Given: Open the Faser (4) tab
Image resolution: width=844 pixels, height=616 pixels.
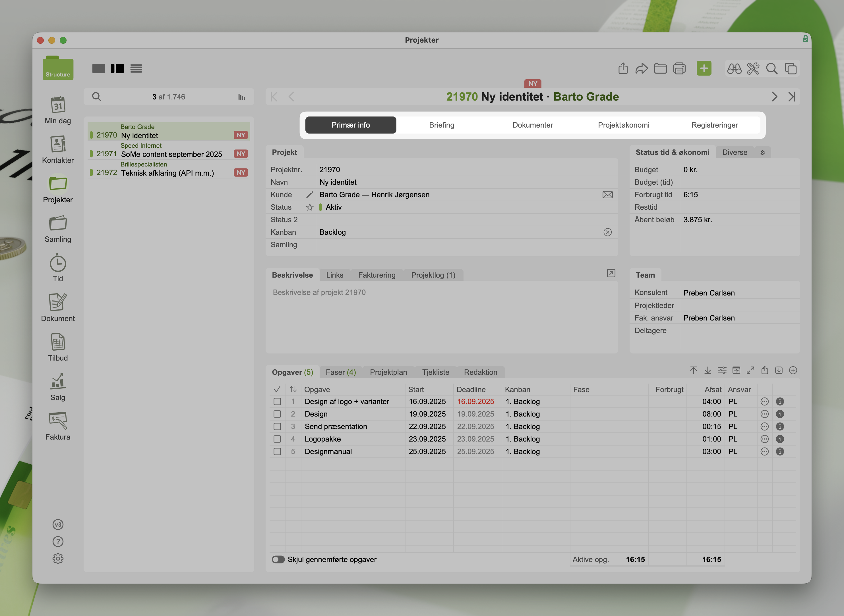Looking at the screenshot, I should 340,372.
